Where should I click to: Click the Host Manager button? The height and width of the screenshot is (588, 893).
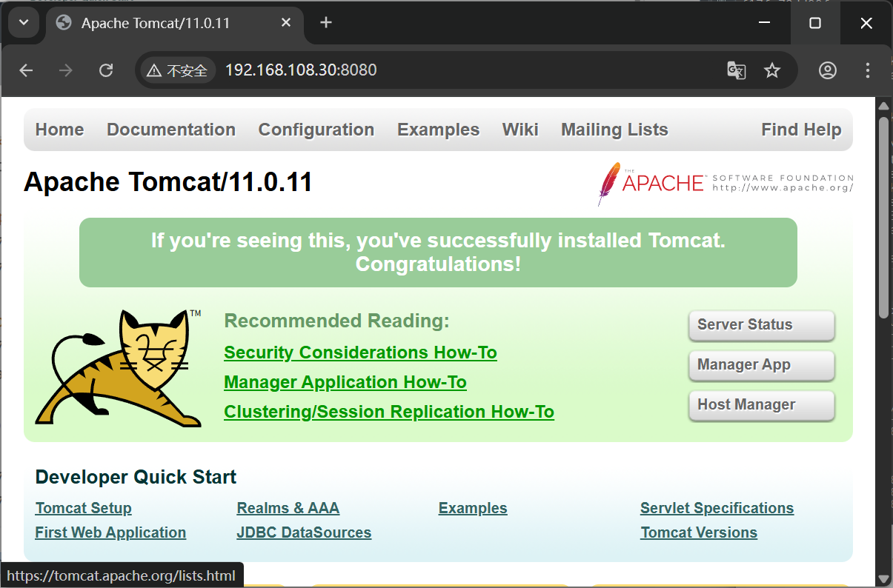[x=762, y=405]
